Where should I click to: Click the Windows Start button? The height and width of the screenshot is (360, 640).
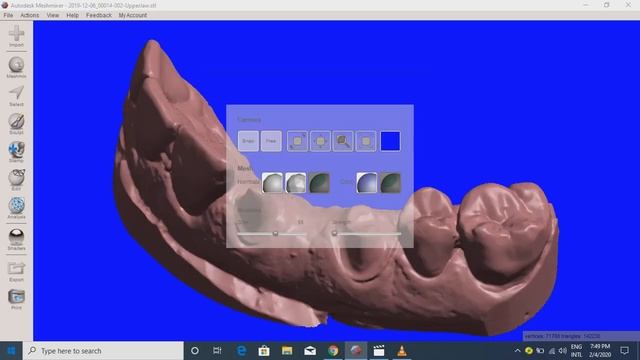click(11, 351)
